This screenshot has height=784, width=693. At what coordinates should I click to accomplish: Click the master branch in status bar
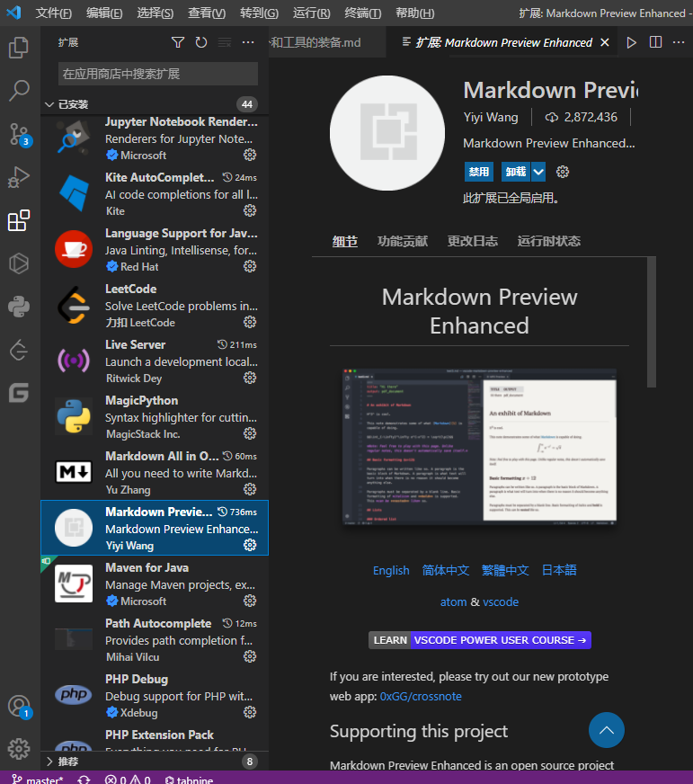coord(38,780)
